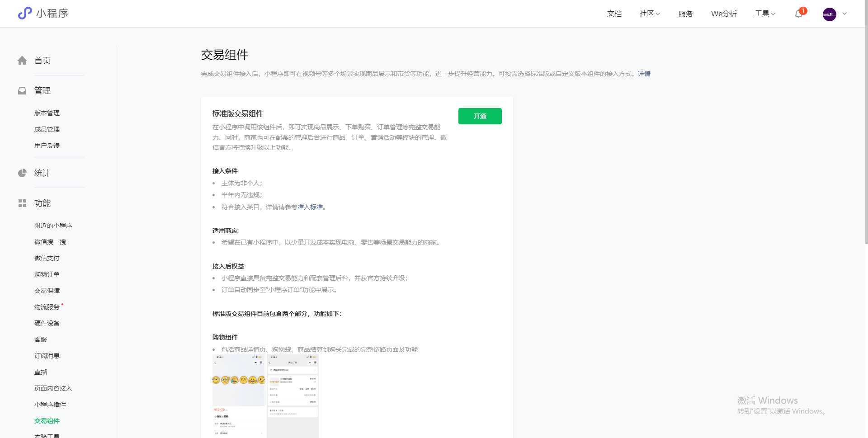Open 订阅消息 page
Image resolution: width=868 pixels, height=438 pixels.
click(47, 356)
